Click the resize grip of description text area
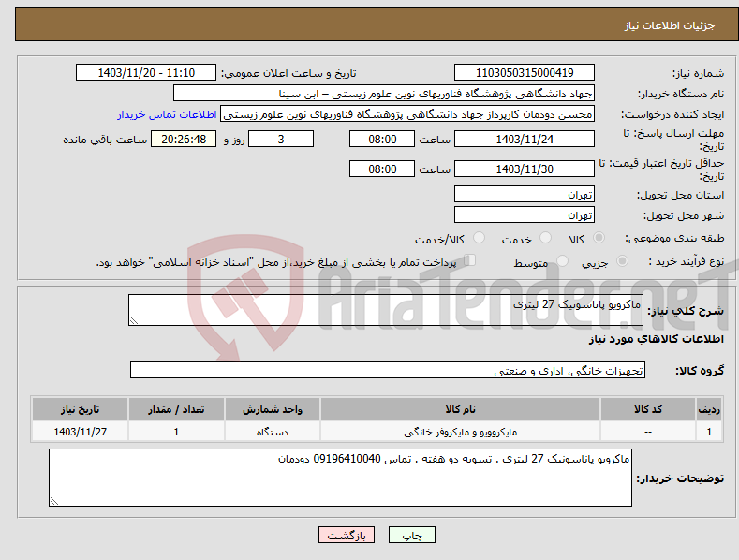The height and width of the screenshot is (560, 739). point(134,320)
